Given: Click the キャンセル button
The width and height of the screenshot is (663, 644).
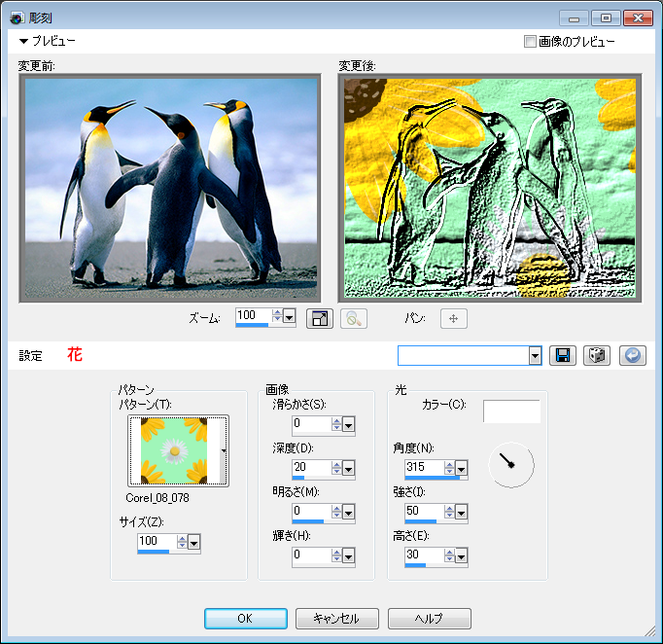Looking at the screenshot, I should click(x=335, y=619).
